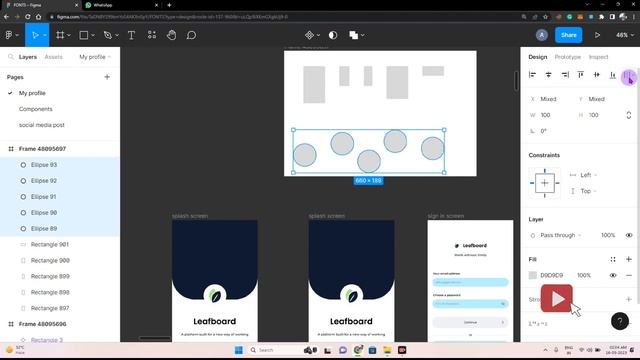Open the user avatar A
640x360 pixels.
(x=542, y=35)
